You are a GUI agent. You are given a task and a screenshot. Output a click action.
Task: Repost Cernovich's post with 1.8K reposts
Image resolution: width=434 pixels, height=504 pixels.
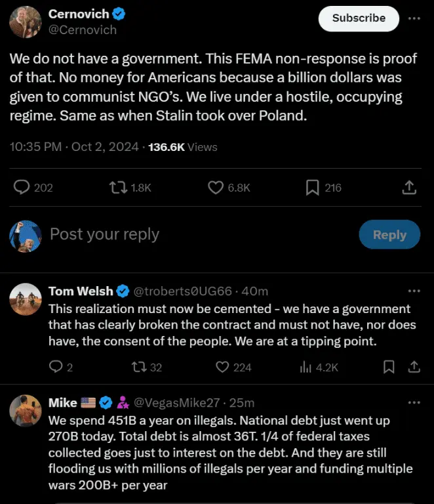click(x=117, y=188)
